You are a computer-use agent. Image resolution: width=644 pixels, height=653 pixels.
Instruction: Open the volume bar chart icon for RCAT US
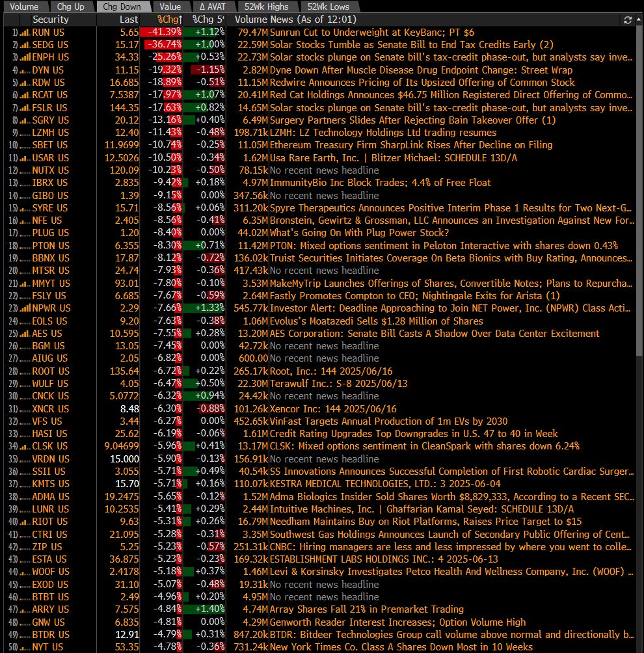pyautogui.click(x=25, y=96)
